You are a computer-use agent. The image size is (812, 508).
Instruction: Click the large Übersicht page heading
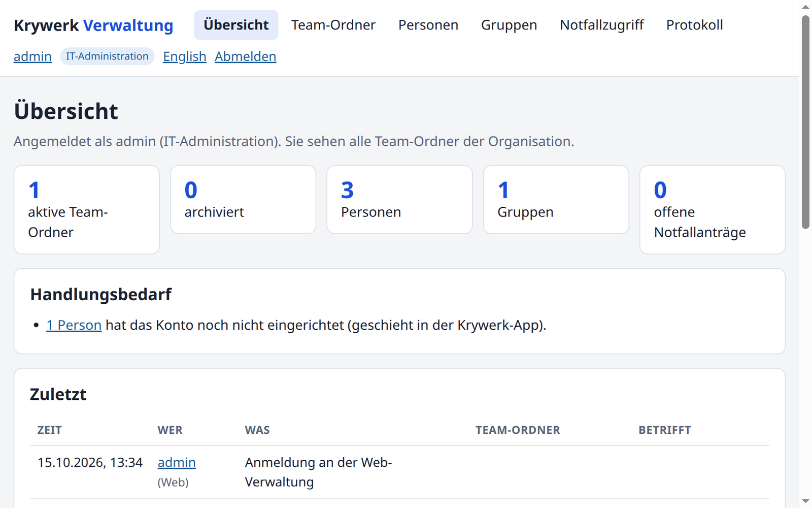[66, 111]
